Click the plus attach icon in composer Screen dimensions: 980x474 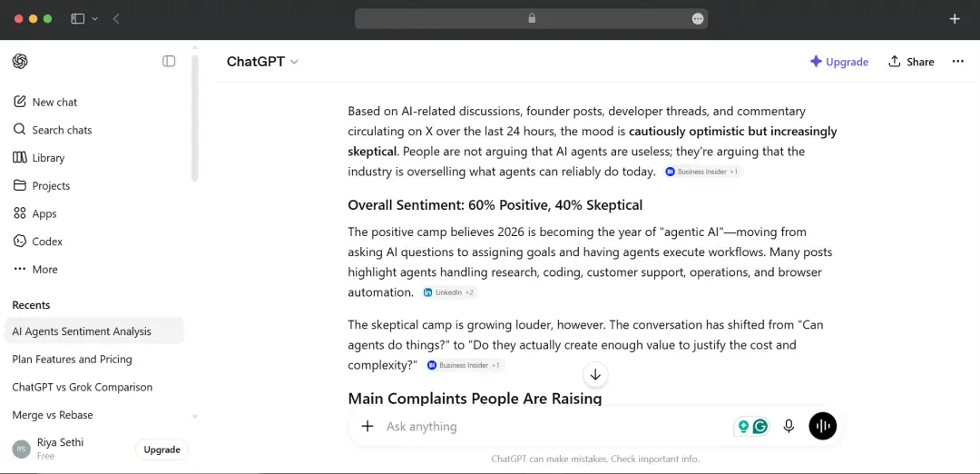point(367,427)
